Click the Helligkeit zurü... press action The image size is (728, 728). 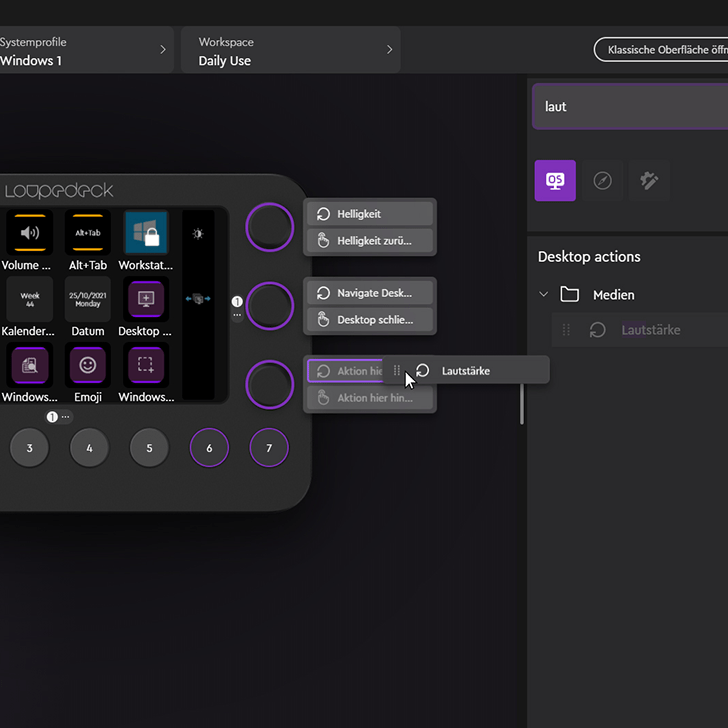pos(370,240)
